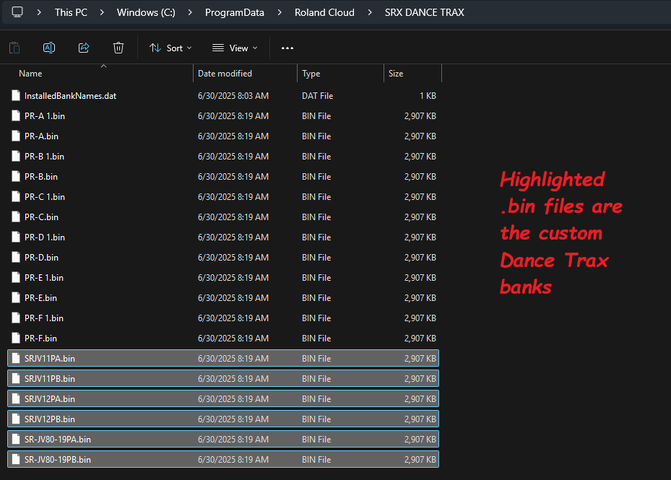Click file icon of SRJV11PA.bin
Screen dimensions: 671x480
tap(16, 358)
